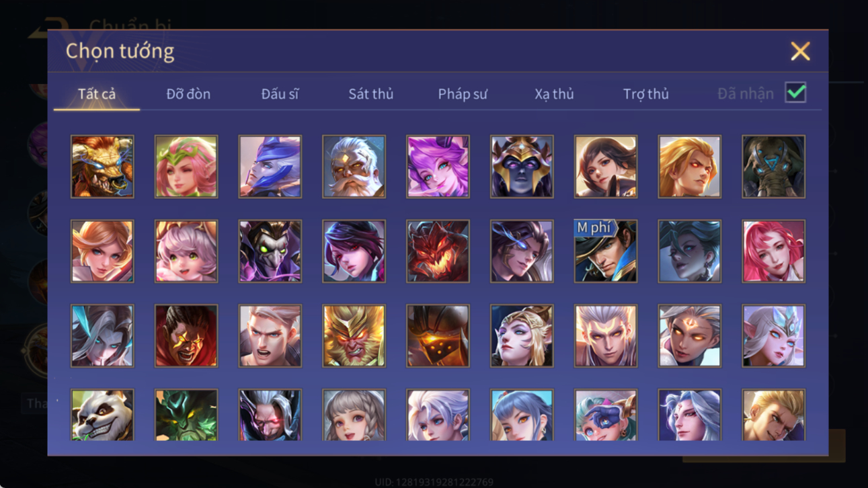Open the "Trợ thủ" tab

[x=645, y=94]
